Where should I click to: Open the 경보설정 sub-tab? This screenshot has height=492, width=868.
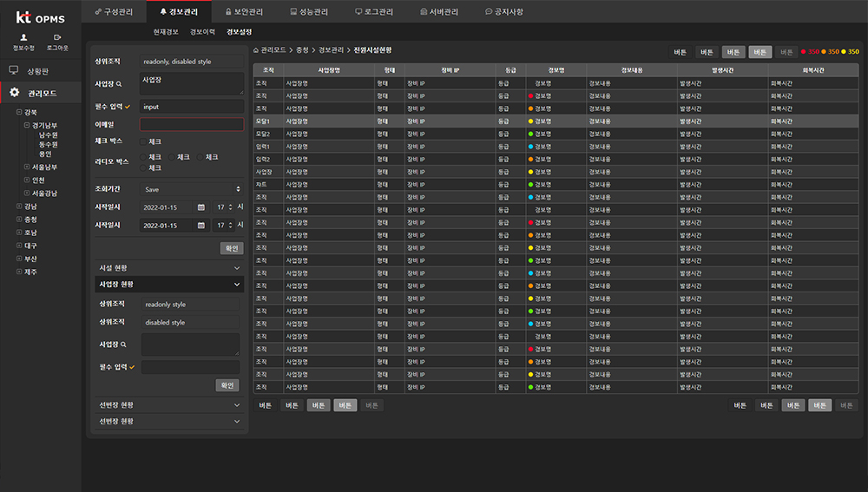coord(240,32)
